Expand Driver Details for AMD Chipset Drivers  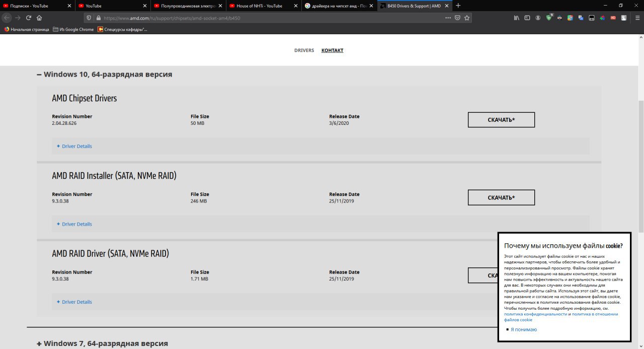pyautogui.click(x=74, y=146)
